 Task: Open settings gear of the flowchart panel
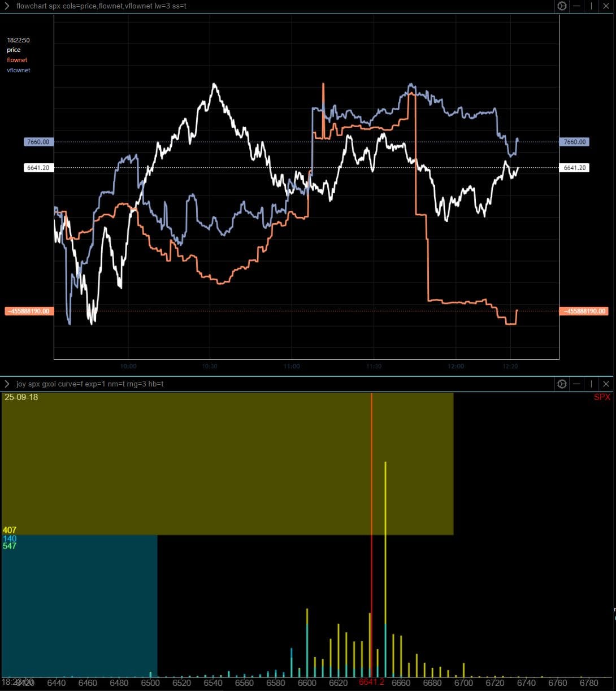[562, 6]
